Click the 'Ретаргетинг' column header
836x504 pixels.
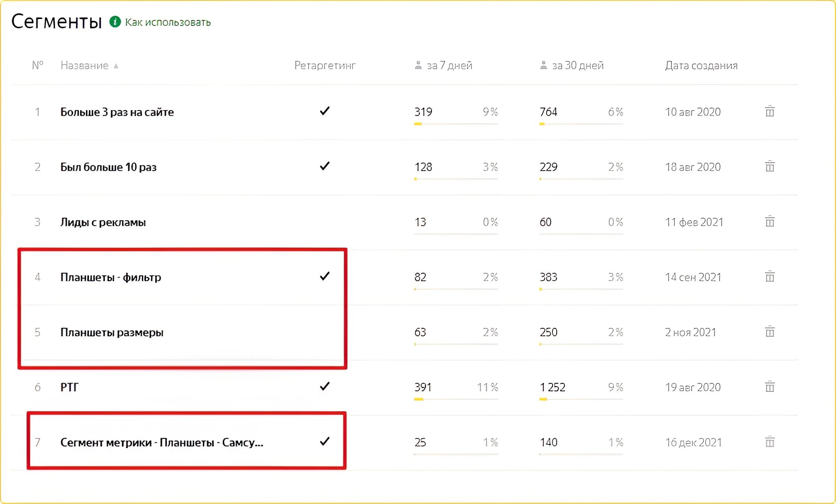(324, 66)
